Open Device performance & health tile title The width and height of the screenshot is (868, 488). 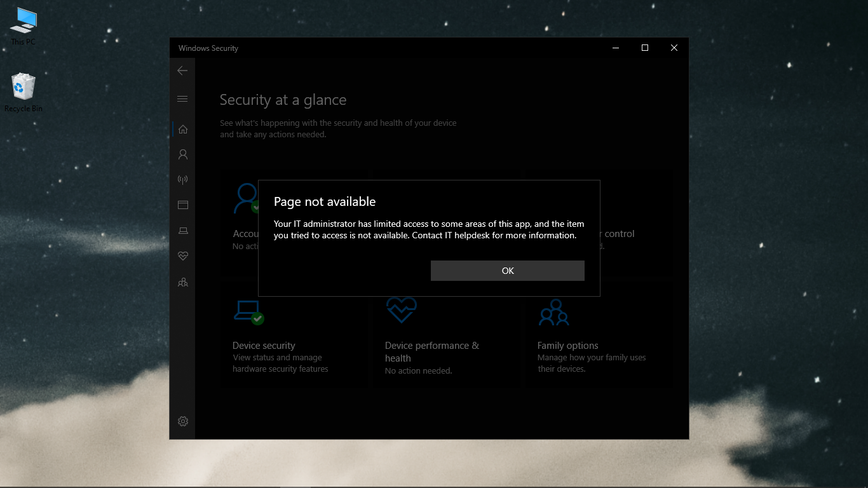pyautogui.click(x=432, y=352)
